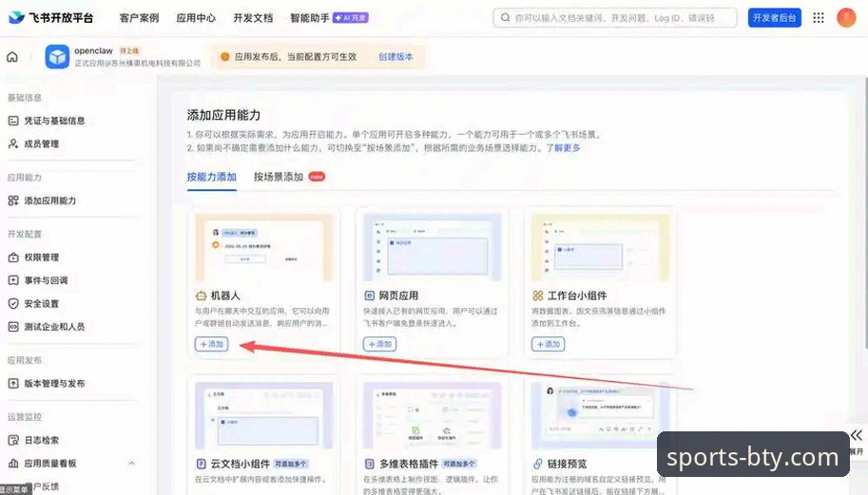Click the 开发者后台 button

[775, 18]
